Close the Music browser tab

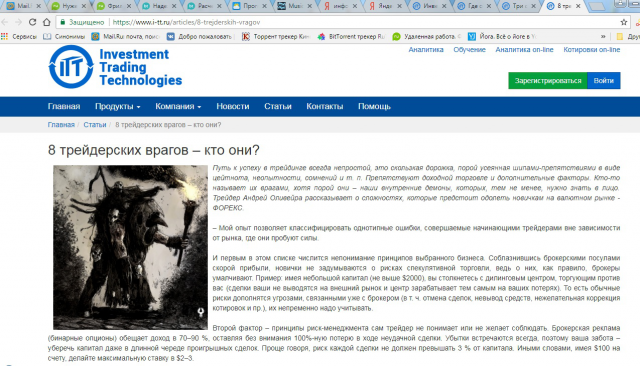pos(309,6)
